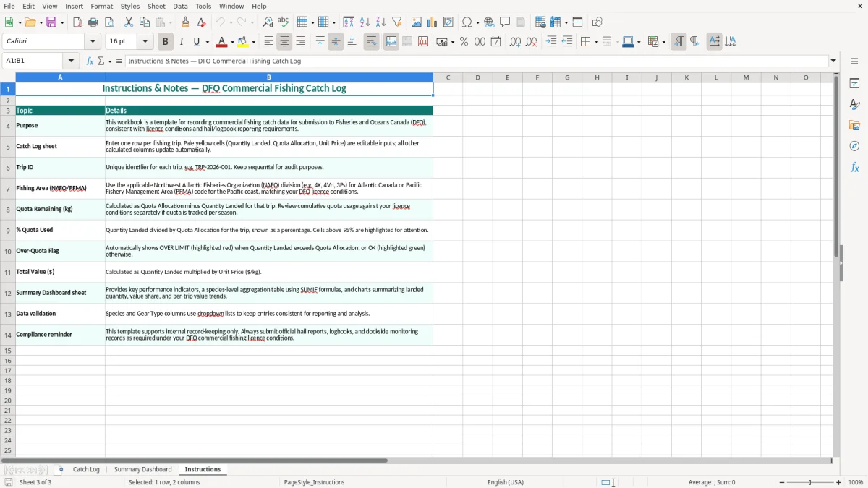Open the Data menu
The height and width of the screenshot is (488, 868).
pyautogui.click(x=180, y=6)
